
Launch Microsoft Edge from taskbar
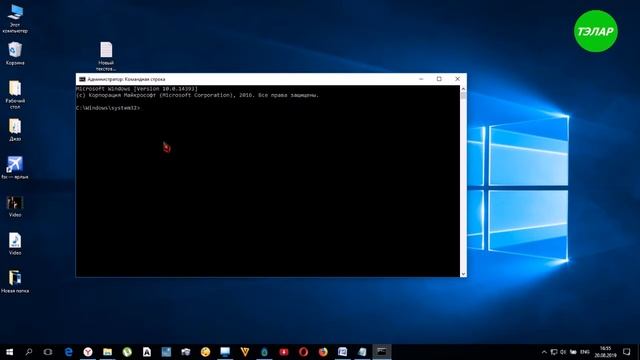click(x=68, y=352)
